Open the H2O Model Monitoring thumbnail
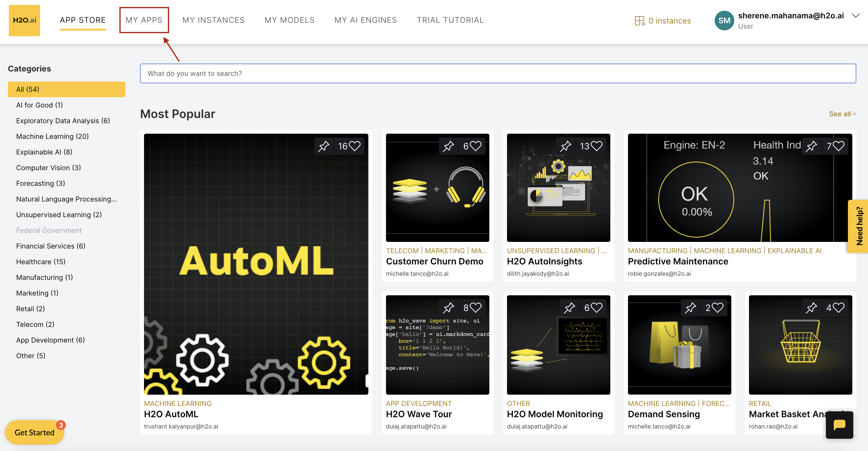Screen dimensions: 868x451 tap(558, 345)
